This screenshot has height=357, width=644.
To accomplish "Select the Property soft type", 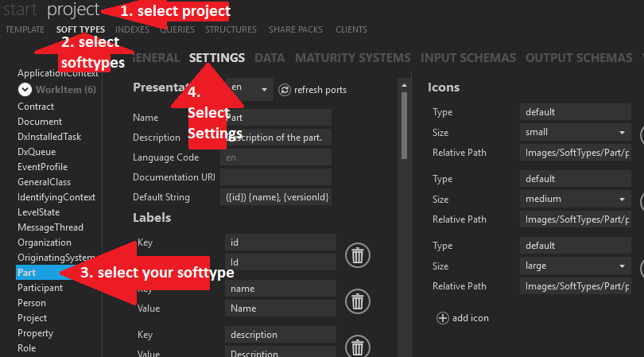I will click(x=35, y=333).
